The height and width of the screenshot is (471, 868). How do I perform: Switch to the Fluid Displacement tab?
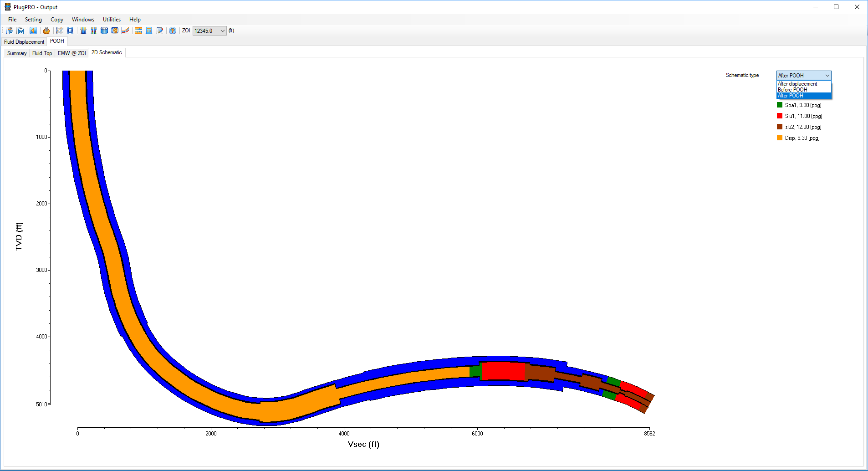(x=24, y=42)
